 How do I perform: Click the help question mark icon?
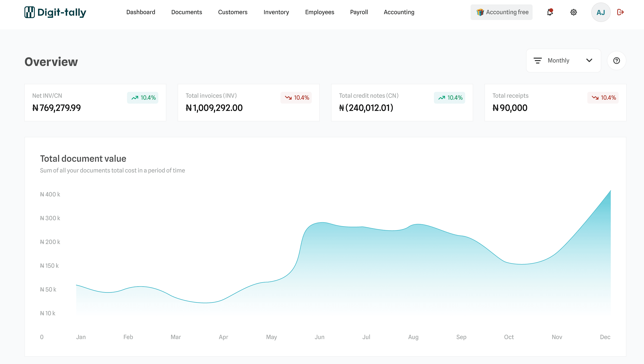pos(616,61)
